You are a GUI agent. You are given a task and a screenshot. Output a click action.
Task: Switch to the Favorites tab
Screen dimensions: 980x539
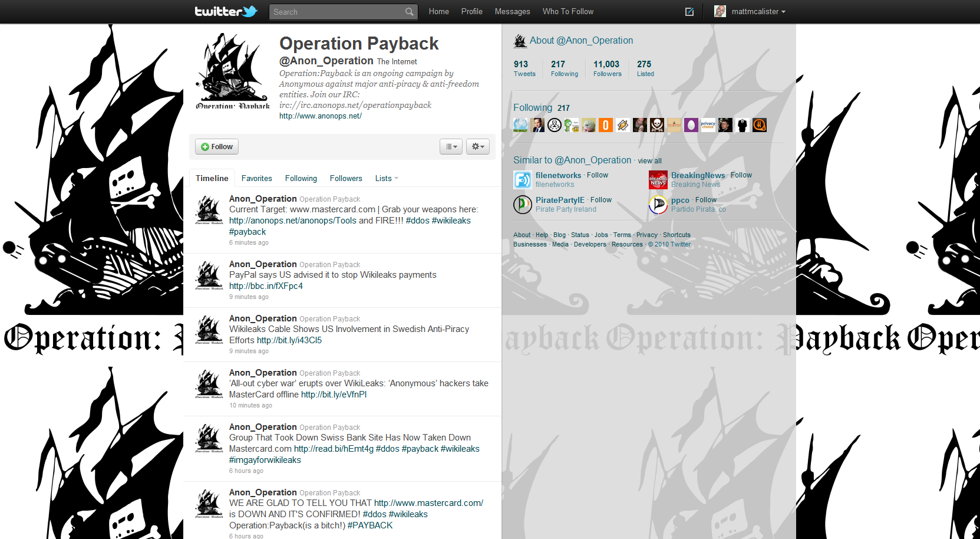(257, 178)
